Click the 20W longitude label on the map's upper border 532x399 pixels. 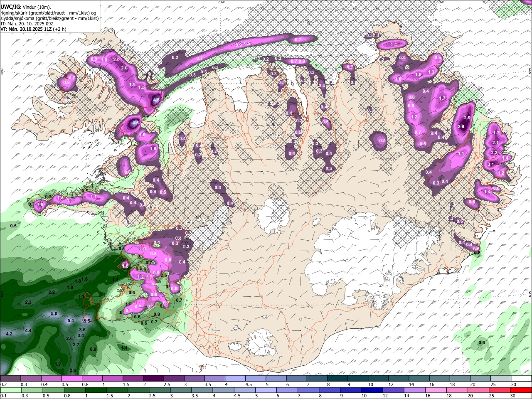[221, 2]
